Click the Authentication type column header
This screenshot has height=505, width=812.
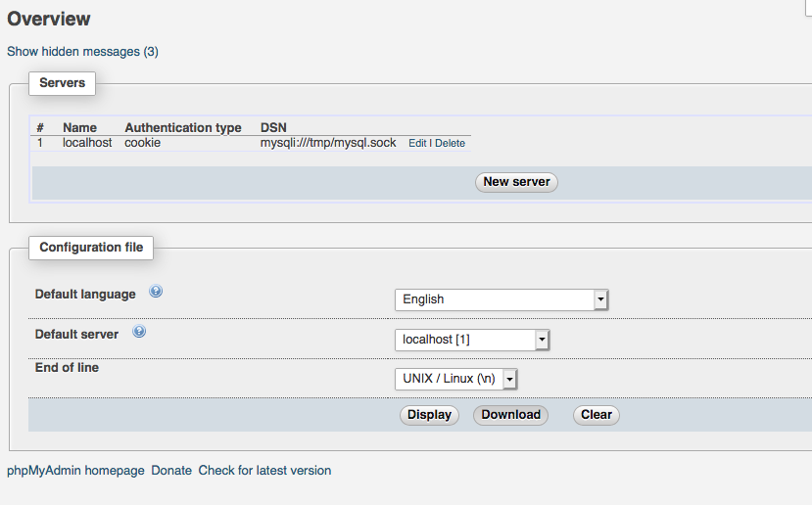pyautogui.click(x=183, y=128)
